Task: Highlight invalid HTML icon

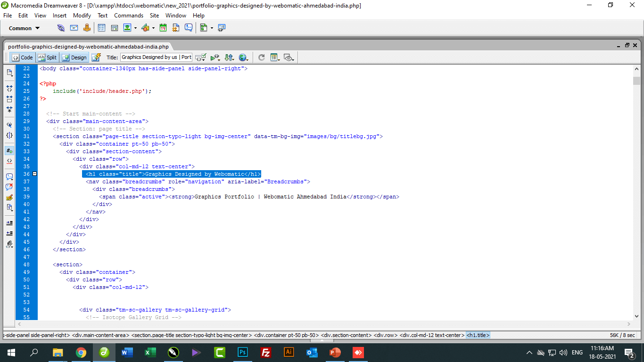Action: pos(9,161)
